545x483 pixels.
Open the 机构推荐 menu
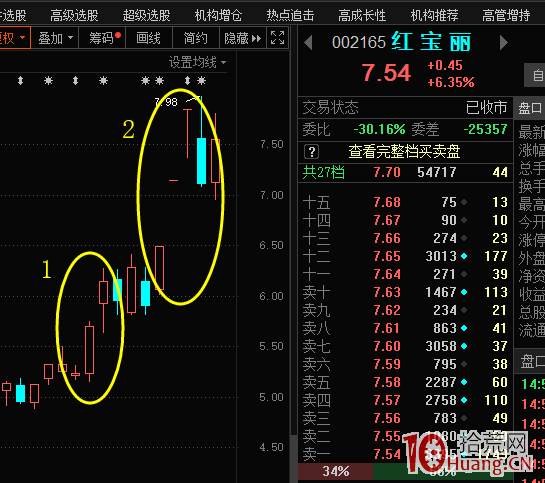[x=434, y=15]
